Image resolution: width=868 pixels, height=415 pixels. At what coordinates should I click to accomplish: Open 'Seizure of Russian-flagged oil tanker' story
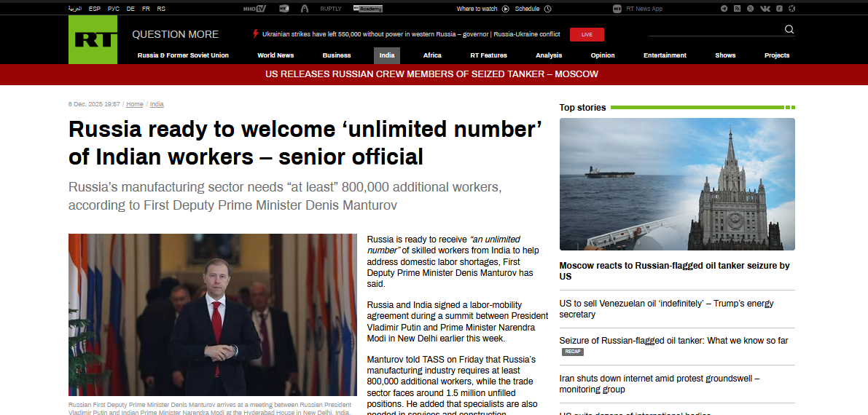pyautogui.click(x=673, y=341)
